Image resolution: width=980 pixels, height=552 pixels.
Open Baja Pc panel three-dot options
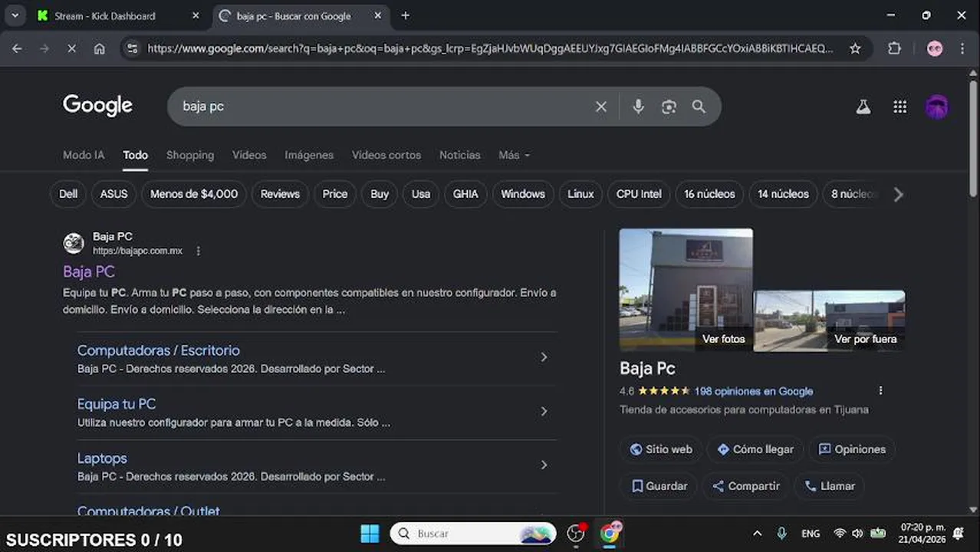[880, 391]
